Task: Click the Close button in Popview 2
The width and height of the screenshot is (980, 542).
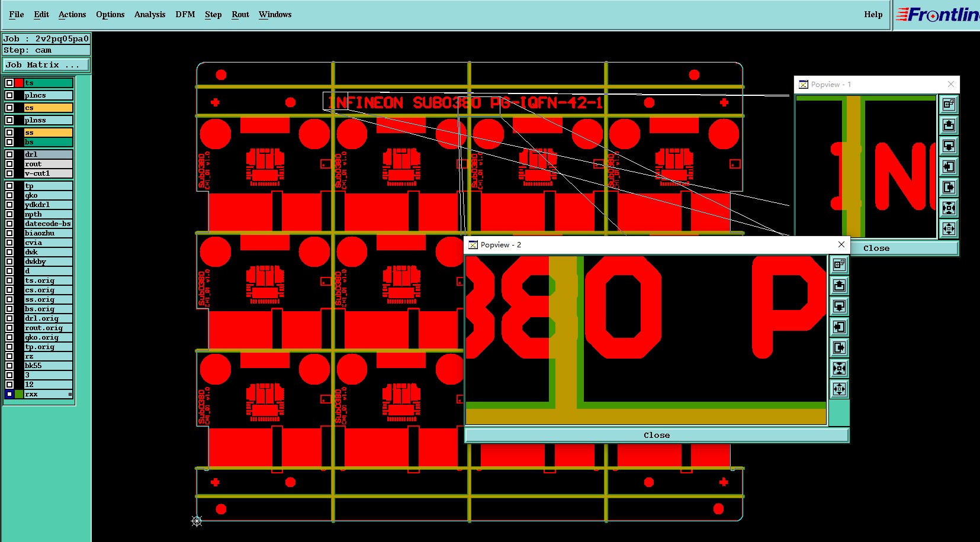Action: coord(657,435)
